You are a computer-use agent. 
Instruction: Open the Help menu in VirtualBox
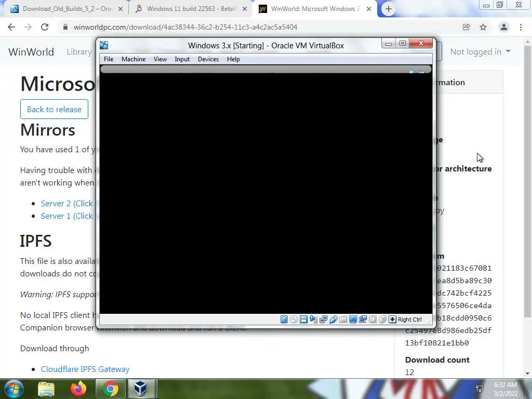click(233, 59)
